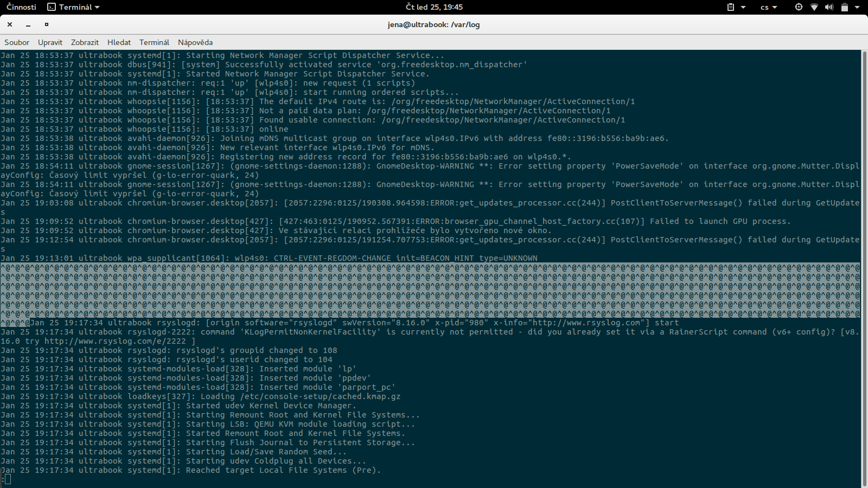Screen dimensions: 868x488
Task: Open the Hledat menu
Action: (x=119, y=42)
